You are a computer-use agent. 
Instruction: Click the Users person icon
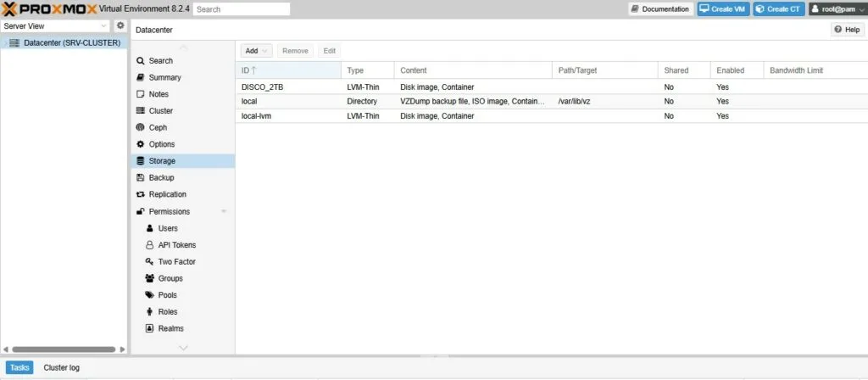149,228
